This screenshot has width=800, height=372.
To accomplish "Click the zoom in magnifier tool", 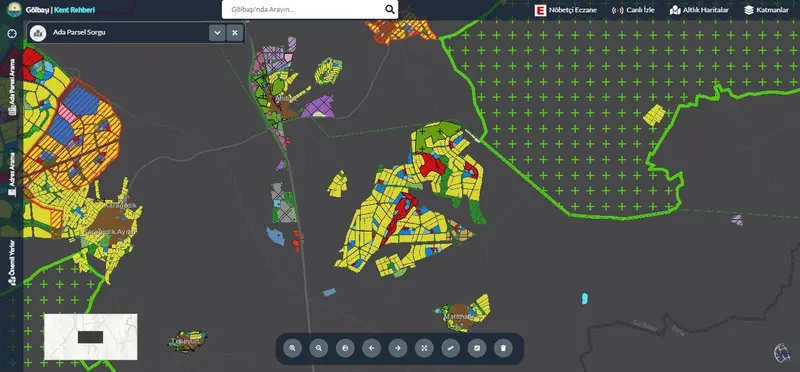I will 292,349.
